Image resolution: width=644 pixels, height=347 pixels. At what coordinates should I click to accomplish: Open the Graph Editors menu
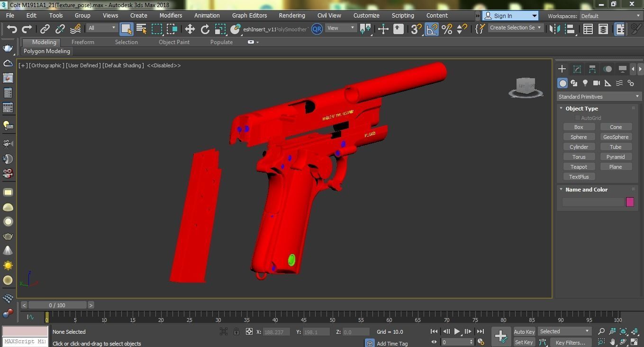(x=249, y=15)
